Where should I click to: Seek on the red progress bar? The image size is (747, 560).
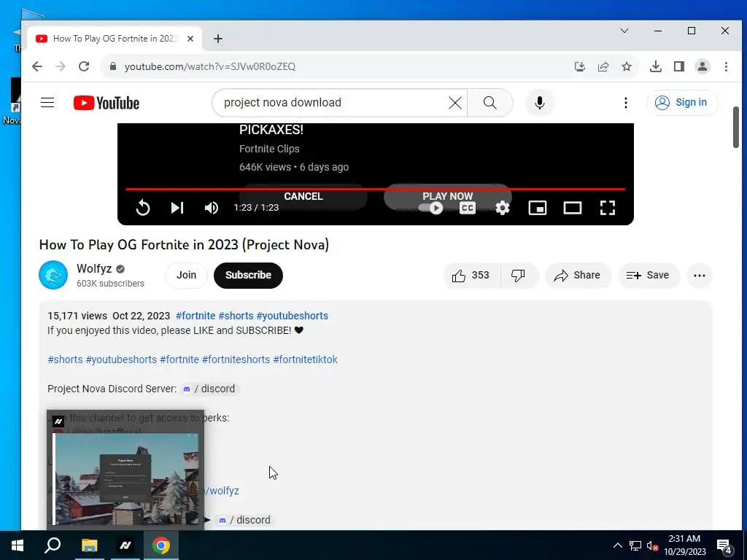[x=376, y=189]
